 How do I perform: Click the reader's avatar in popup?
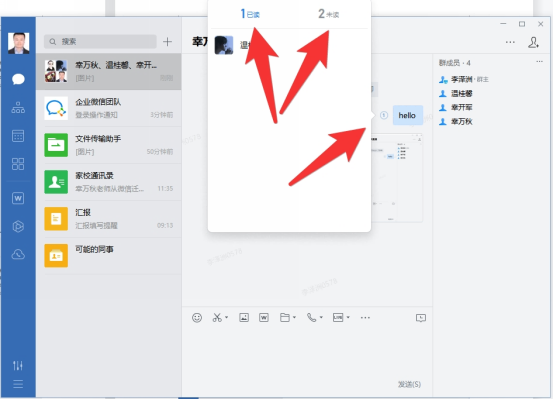[x=224, y=45]
